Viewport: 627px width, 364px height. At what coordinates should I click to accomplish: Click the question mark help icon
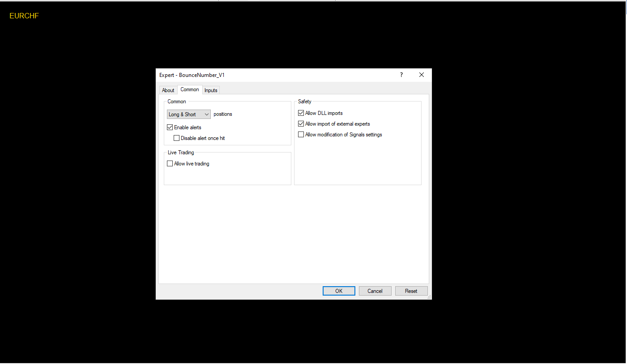tap(401, 75)
